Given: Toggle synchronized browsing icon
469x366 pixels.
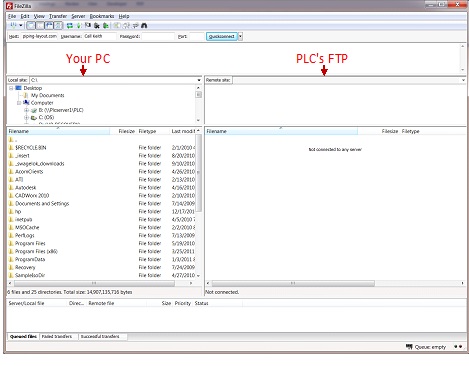Looking at the screenshot, I should [x=136, y=25].
